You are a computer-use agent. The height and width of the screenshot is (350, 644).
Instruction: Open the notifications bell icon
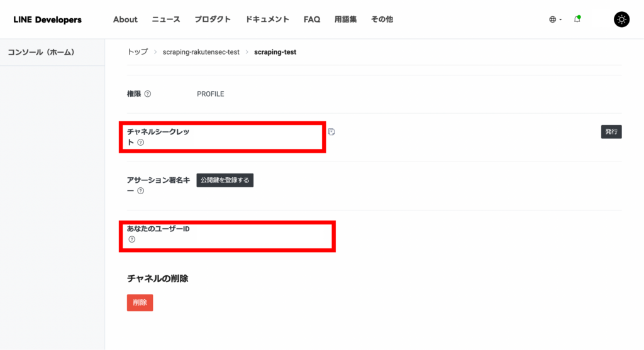pyautogui.click(x=577, y=19)
